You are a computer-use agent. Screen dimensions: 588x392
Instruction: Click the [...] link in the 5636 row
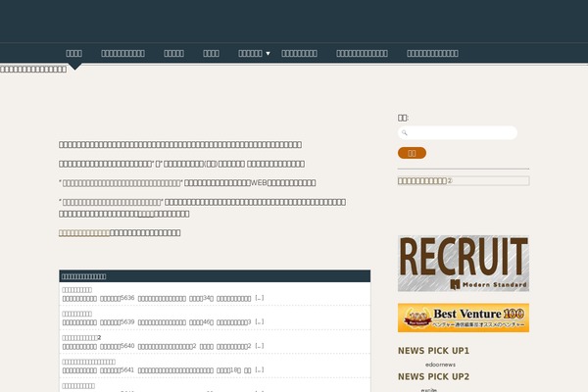tap(260, 298)
